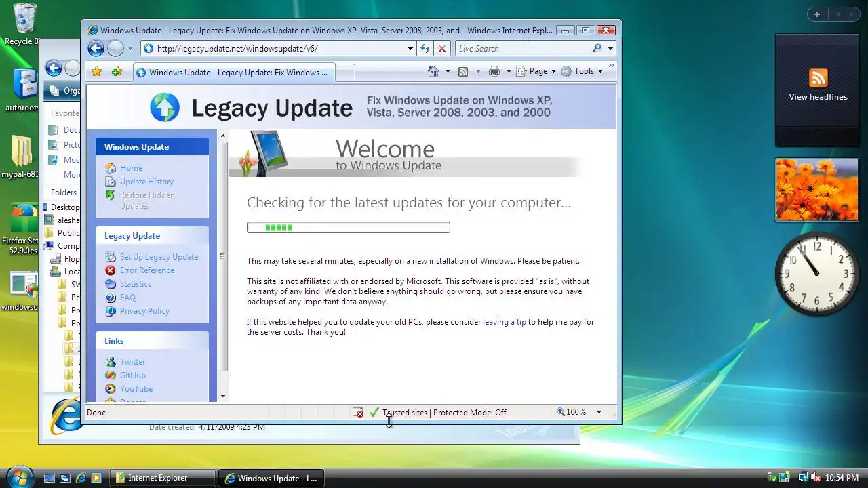
Task: Open the Privacy Policy link
Action: click(144, 311)
